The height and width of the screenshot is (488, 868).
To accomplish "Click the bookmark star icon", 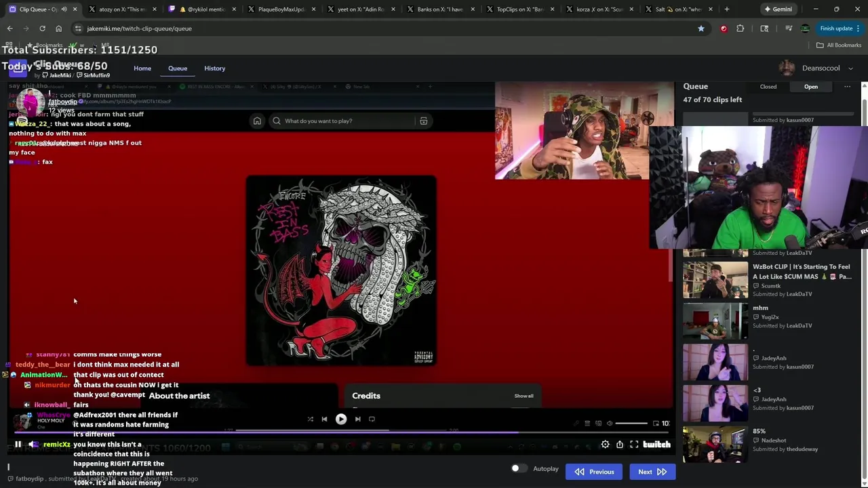I will coord(701,28).
